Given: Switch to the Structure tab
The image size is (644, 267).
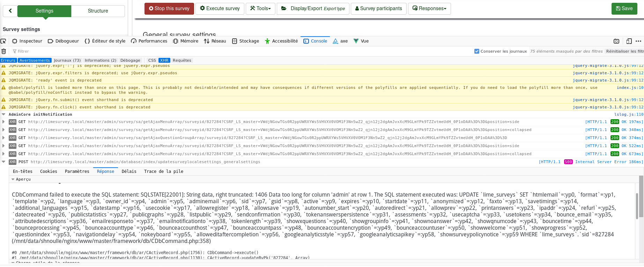Looking at the screenshot, I should click(98, 11).
